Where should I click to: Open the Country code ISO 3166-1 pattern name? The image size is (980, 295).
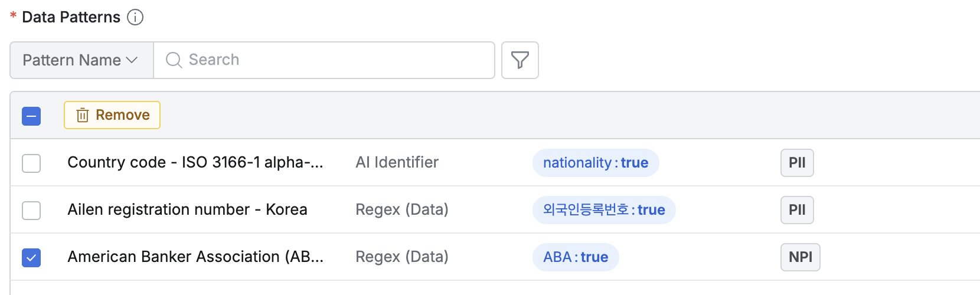pos(195,162)
